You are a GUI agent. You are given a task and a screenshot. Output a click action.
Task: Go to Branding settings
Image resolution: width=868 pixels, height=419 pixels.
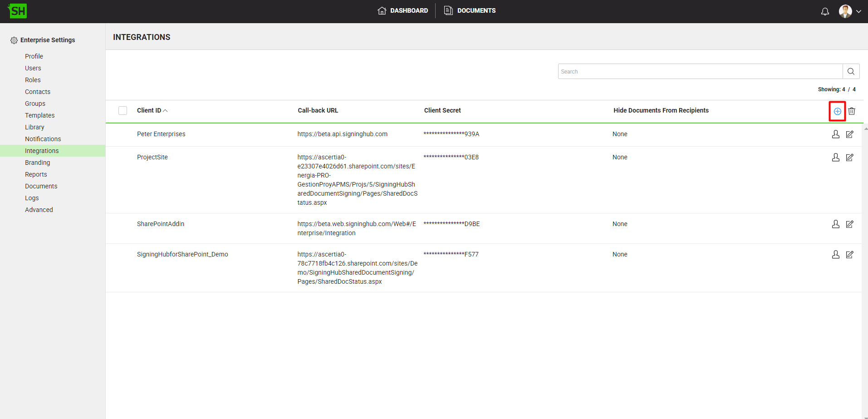point(38,163)
